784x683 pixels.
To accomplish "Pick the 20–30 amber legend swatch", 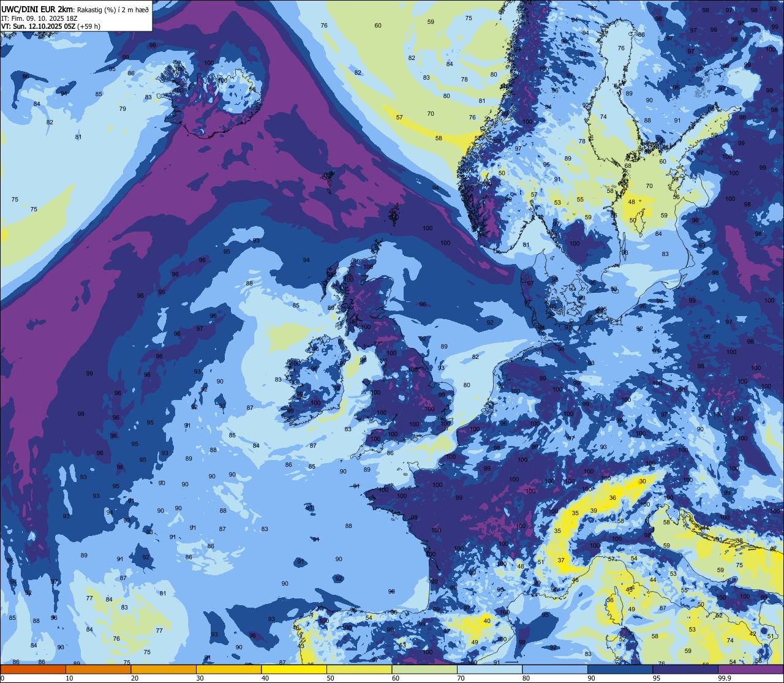I will tap(164, 669).
